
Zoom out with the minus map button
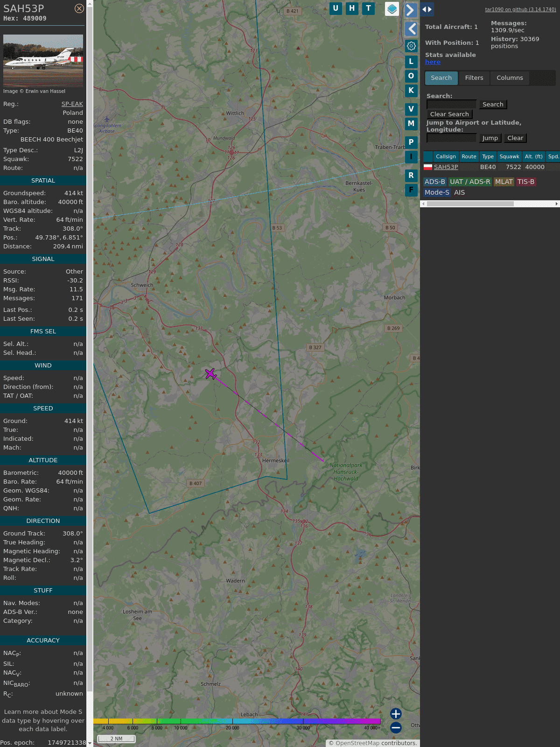[x=396, y=727]
